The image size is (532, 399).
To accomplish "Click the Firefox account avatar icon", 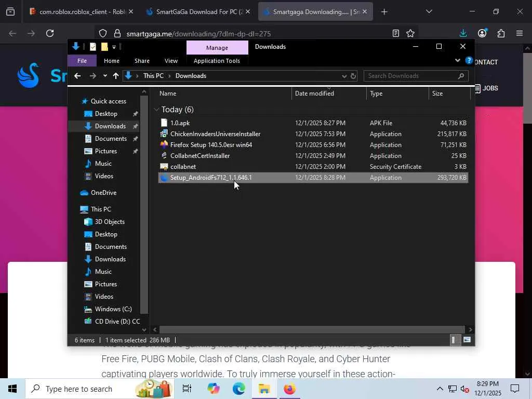I will tap(482, 33).
